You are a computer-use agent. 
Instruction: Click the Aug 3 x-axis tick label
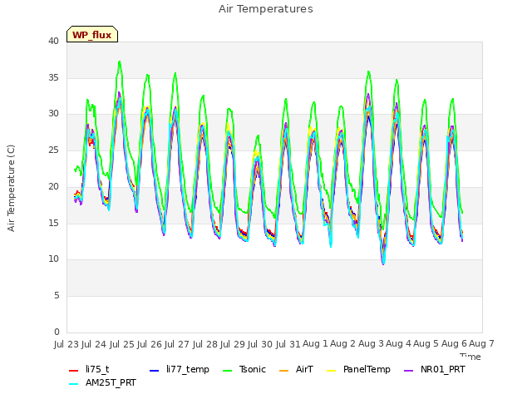[x=371, y=344]
